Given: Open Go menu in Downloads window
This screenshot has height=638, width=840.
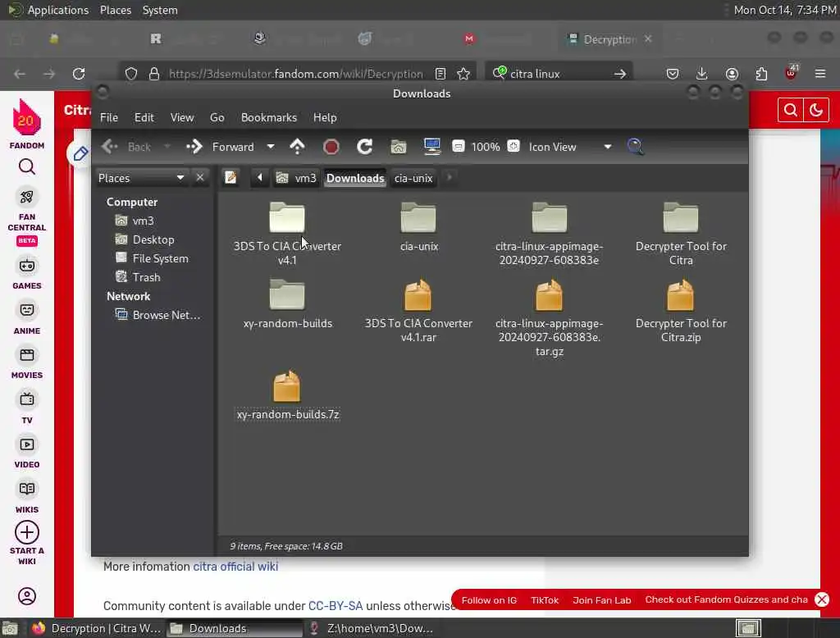Looking at the screenshot, I should (x=217, y=117).
